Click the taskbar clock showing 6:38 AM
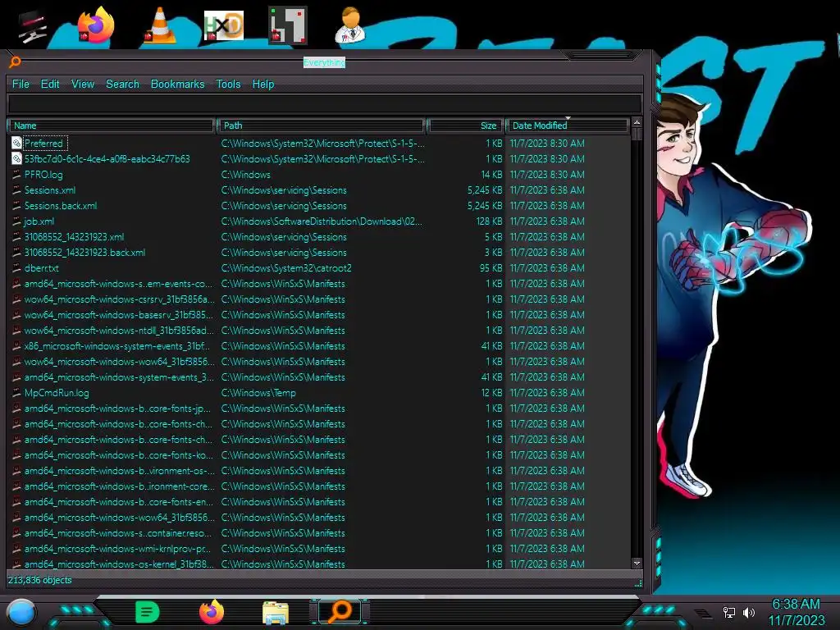Viewport: 840px width, 630px height. click(x=796, y=605)
